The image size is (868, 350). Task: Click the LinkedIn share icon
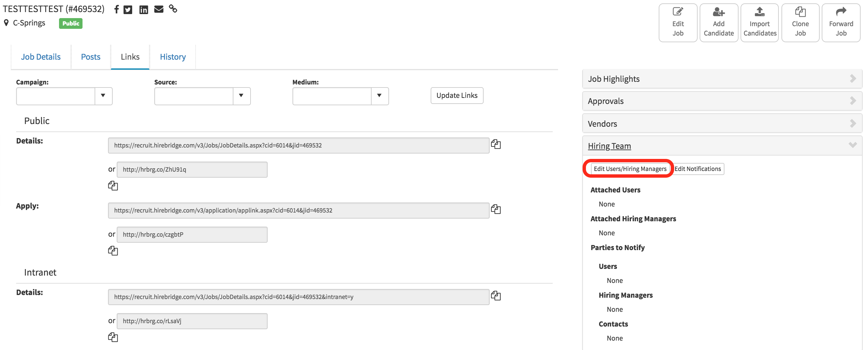click(144, 9)
